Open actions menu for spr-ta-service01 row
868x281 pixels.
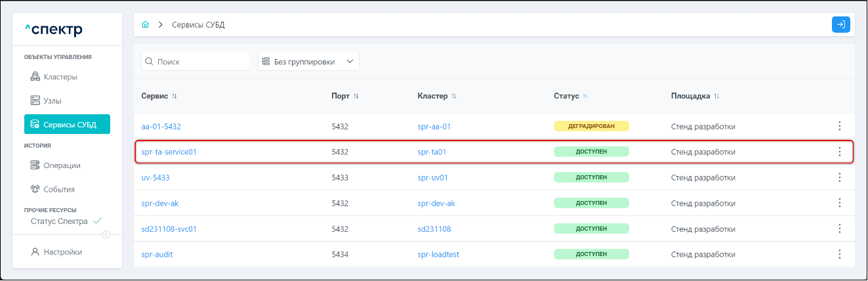pyautogui.click(x=839, y=152)
